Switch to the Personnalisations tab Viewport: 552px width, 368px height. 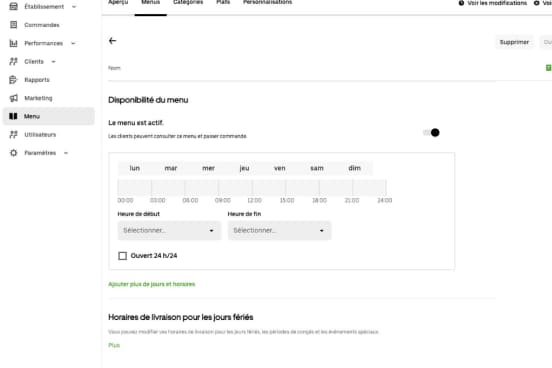click(268, 3)
